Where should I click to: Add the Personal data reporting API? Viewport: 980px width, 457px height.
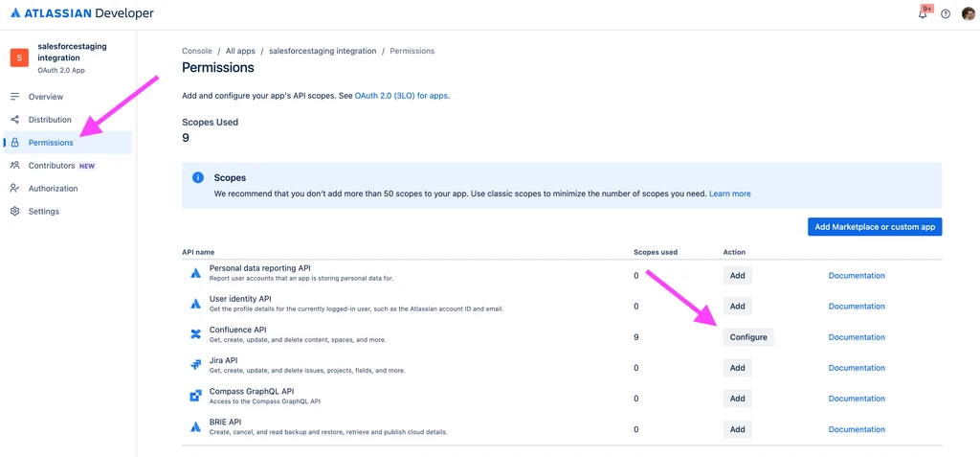(738, 276)
